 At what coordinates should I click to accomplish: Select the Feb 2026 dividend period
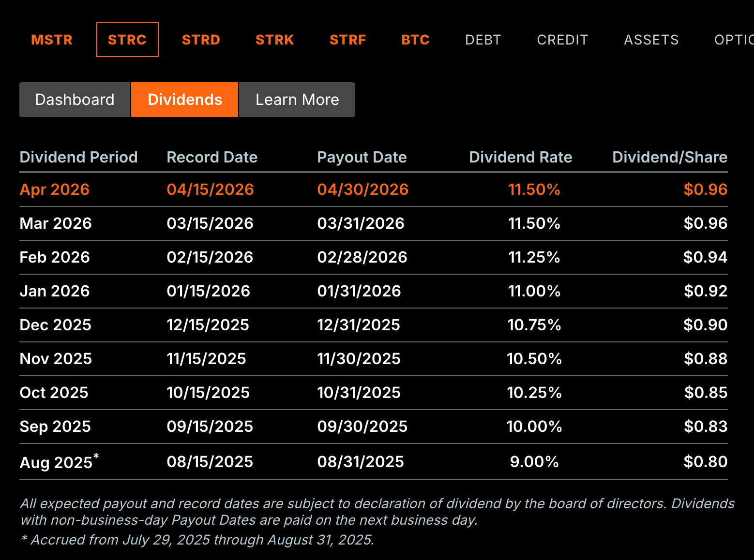(x=55, y=257)
